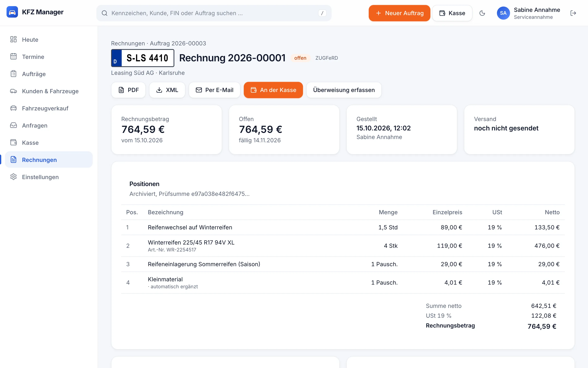
Task: Click the Kunden & Fahrzeuge car icon
Action: [13, 91]
